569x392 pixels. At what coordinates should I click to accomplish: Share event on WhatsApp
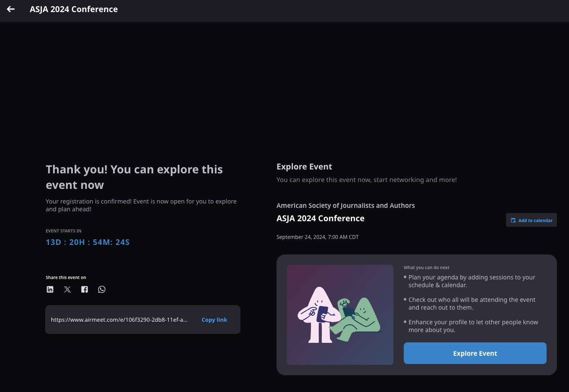click(102, 289)
